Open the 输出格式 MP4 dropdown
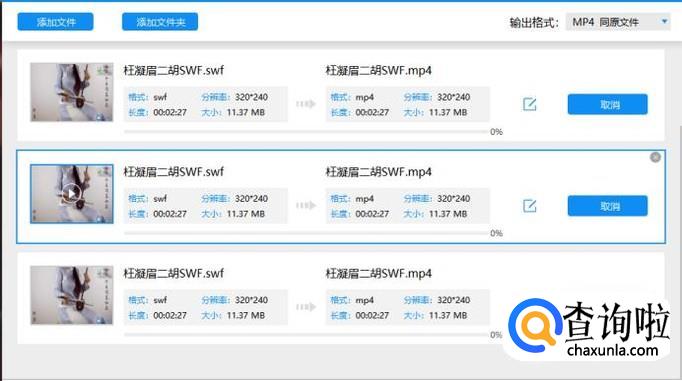The height and width of the screenshot is (381, 682). (x=618, y=22)
